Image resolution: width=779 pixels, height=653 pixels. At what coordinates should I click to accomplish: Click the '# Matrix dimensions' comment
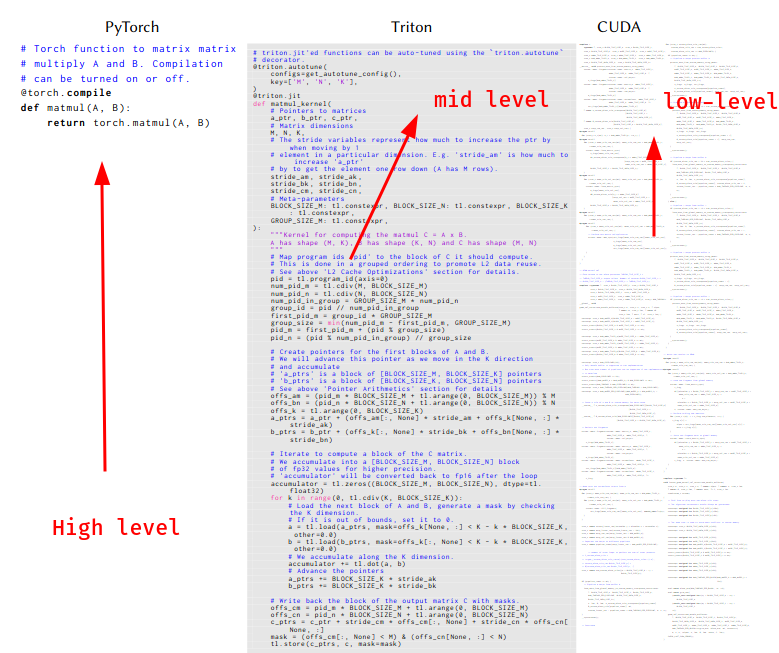pyautogui.click(x=312, y=126)
